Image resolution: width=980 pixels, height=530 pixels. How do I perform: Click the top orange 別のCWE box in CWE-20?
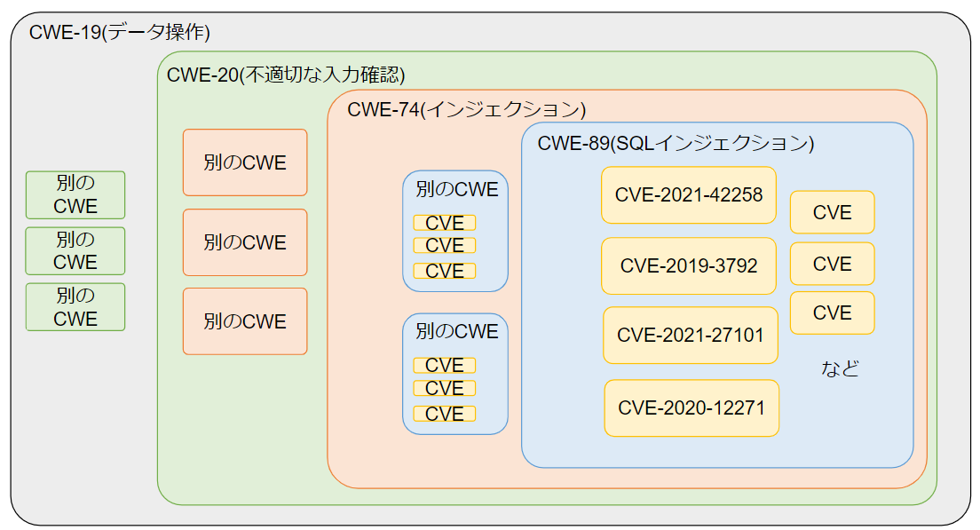(x=245, y=162)
